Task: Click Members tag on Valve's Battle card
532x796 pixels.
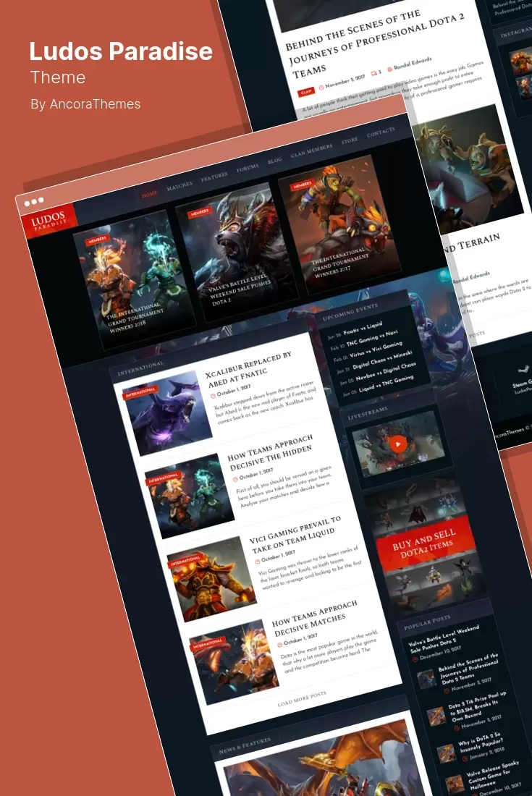Action: [200, 212]
